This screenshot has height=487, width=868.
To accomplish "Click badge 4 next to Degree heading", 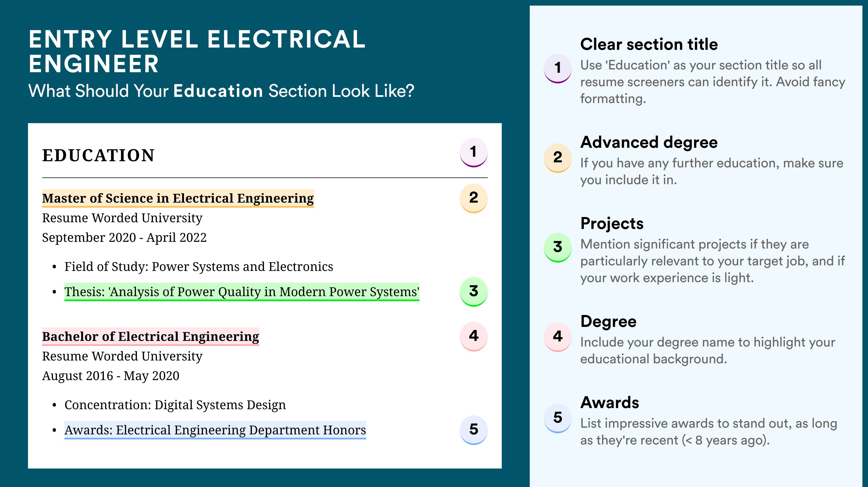I will coord(558,337).
